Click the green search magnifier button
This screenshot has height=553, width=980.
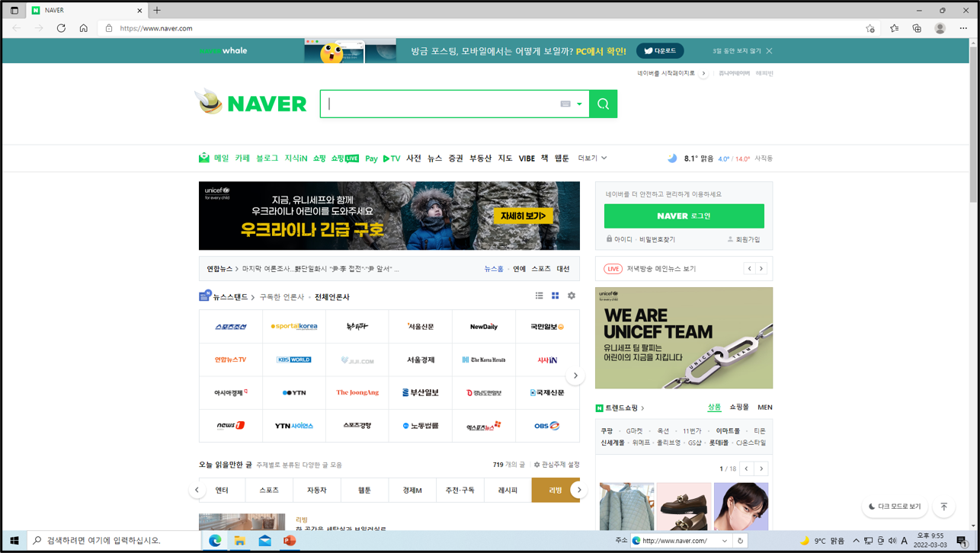603,104
